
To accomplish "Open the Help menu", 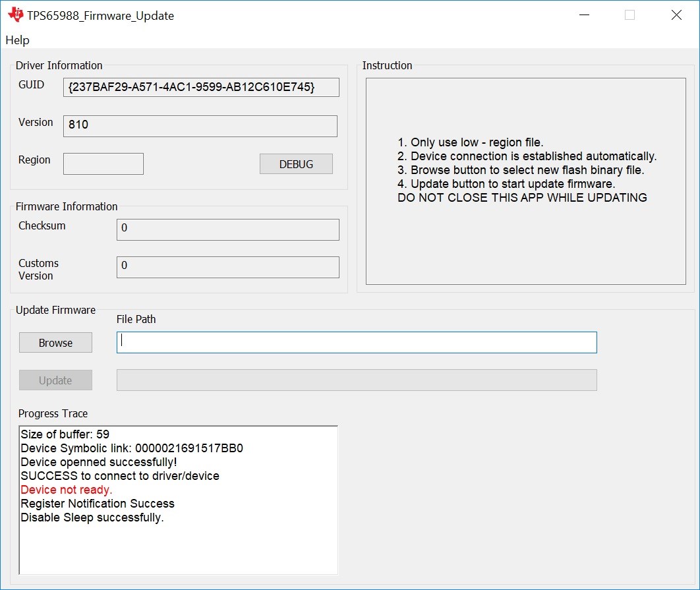I will pyautogui.click(x=17, y=40).
